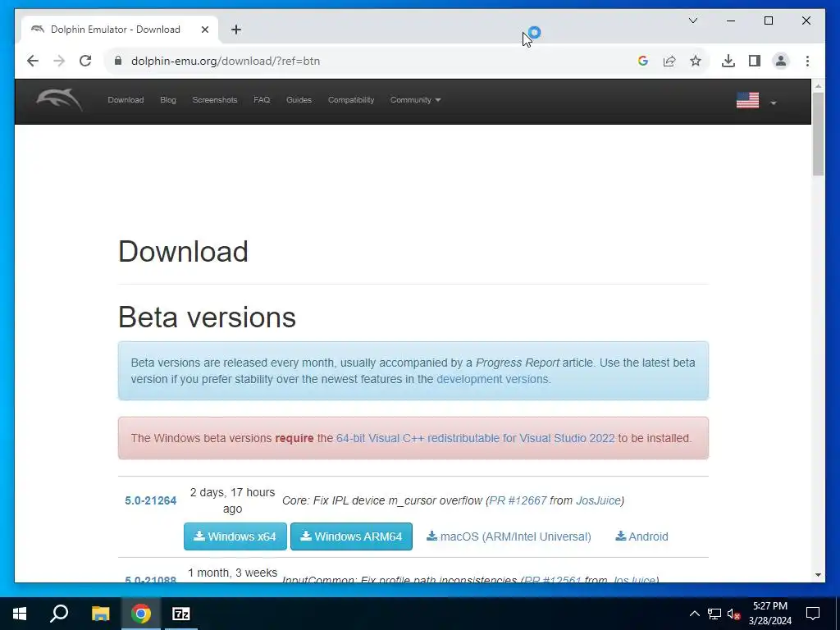Open a new browser tab
This screenshot has width=840, height=630.
click(236, 30)
